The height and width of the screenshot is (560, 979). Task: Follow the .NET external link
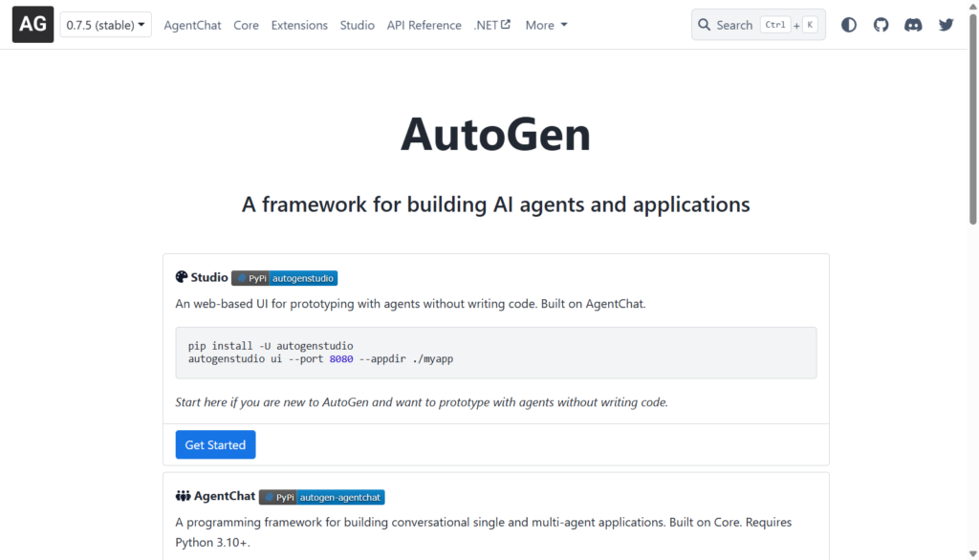point(492,25)
